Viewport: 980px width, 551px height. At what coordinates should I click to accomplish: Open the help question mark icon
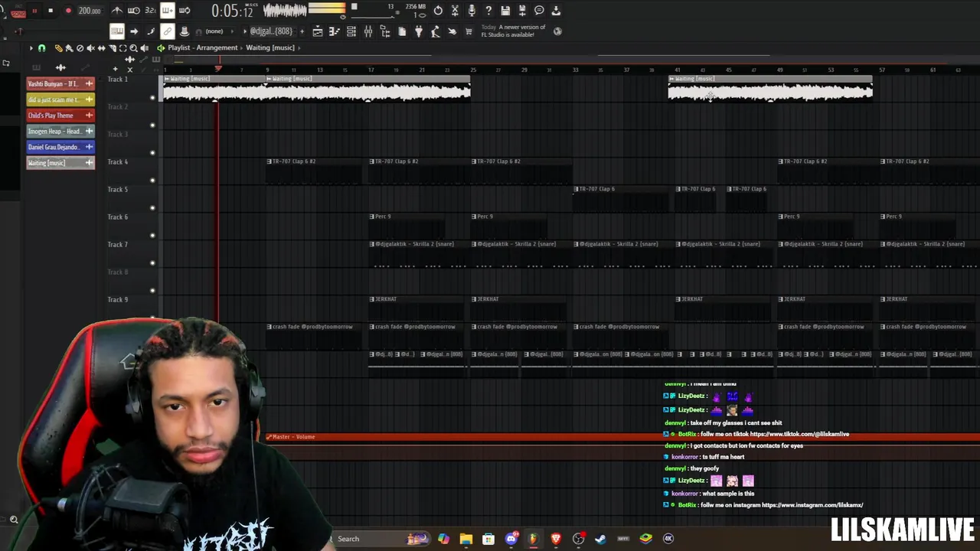pos(488,11)
